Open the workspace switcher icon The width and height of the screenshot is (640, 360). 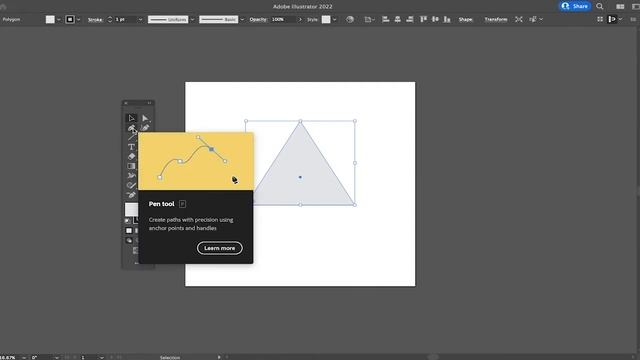(x=636, y=7)
